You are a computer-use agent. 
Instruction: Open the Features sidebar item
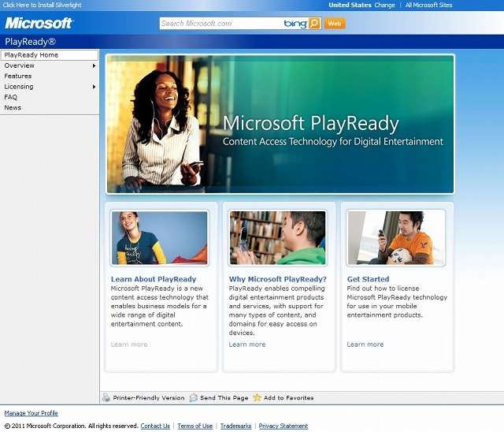[x=18, y=76]
